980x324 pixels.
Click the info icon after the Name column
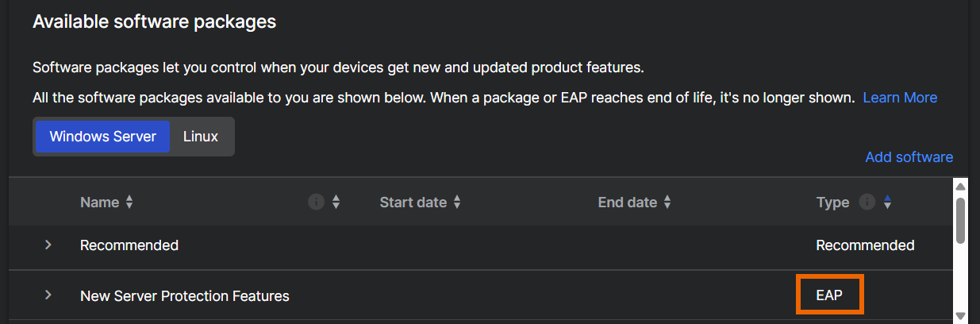[316, 202]
